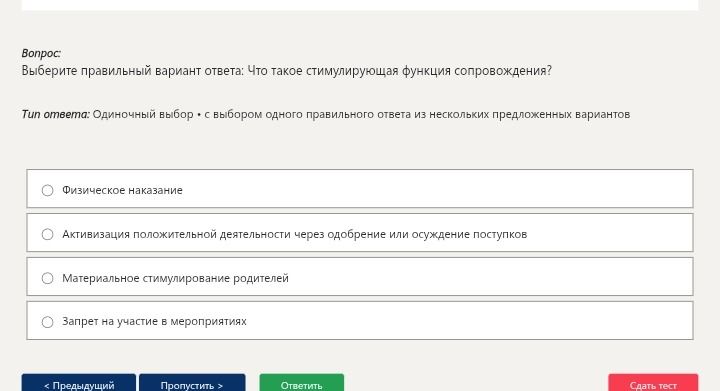Click answer text about 'одобрение или осуждение поступков'

[294, 234]
